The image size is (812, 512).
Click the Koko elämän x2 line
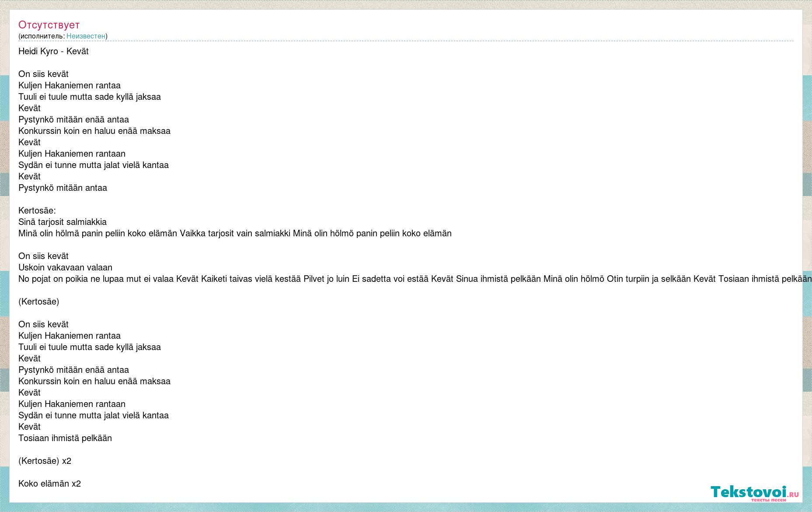point(49,484)
